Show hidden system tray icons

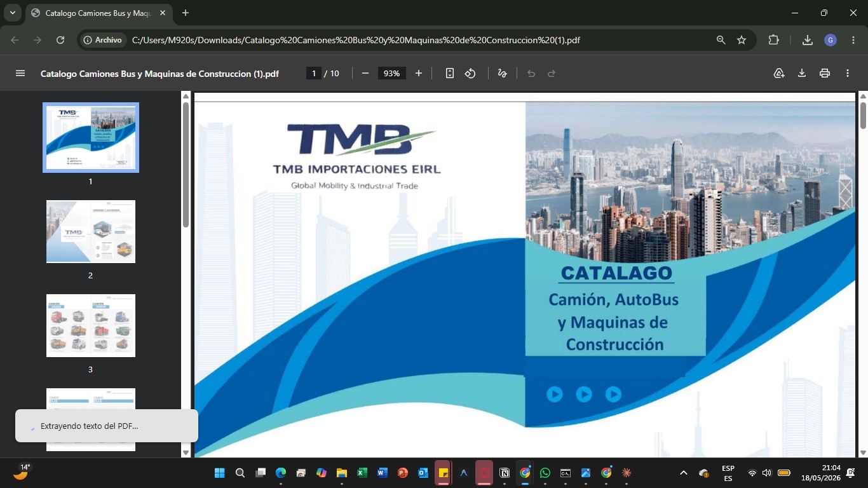684,473
